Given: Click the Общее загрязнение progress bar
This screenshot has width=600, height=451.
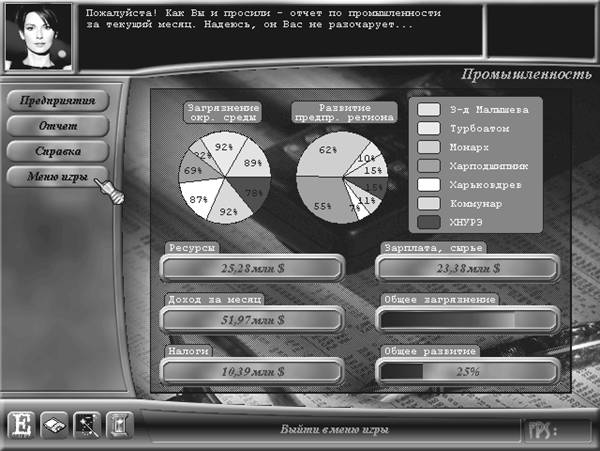Looking at the screenshot, I should tap(467, 319).
